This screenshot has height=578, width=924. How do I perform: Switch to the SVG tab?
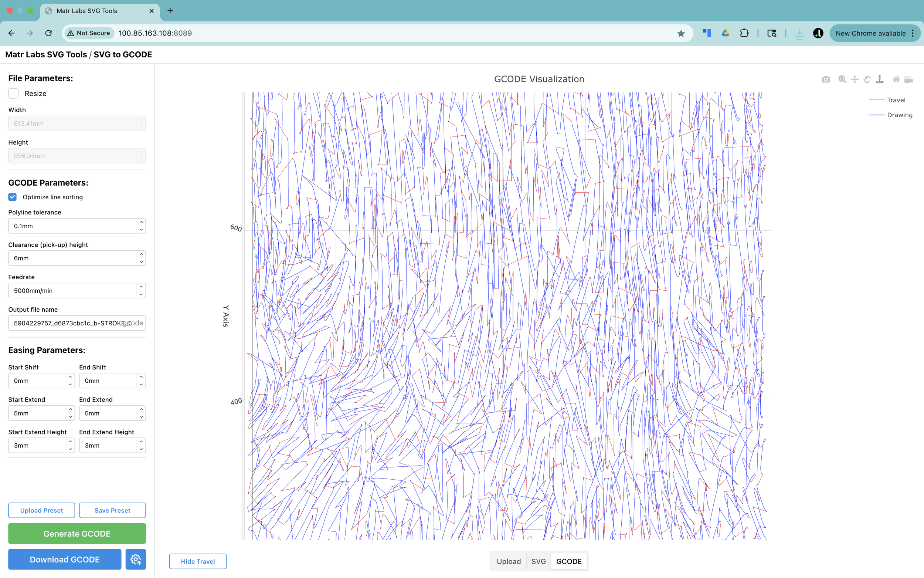[x=538, y=561]
